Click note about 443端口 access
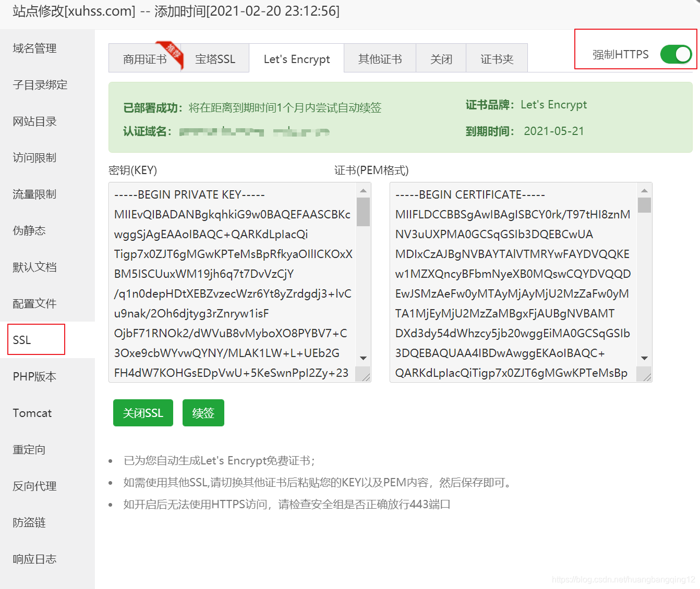The image size is (700, 589). [x=287, y=505]
